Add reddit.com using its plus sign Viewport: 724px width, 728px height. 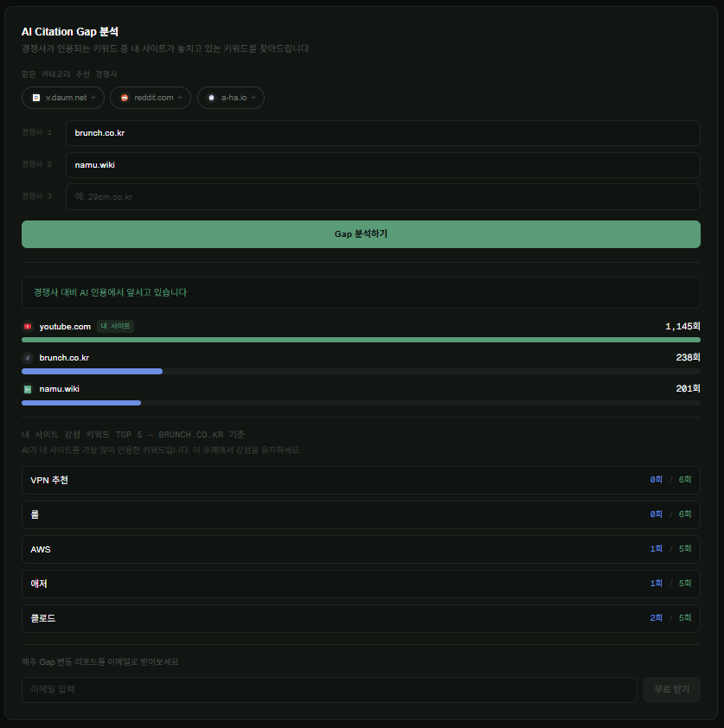180,98
